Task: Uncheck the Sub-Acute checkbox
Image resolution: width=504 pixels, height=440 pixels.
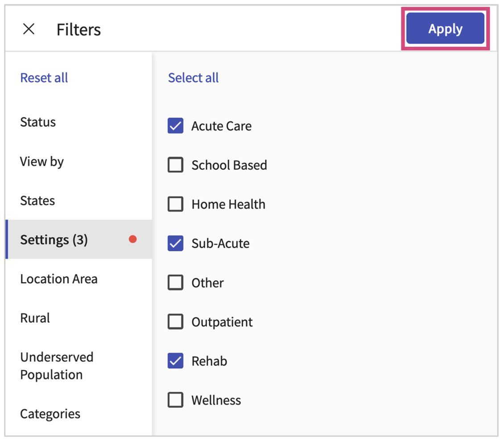Action: (175, 244)
